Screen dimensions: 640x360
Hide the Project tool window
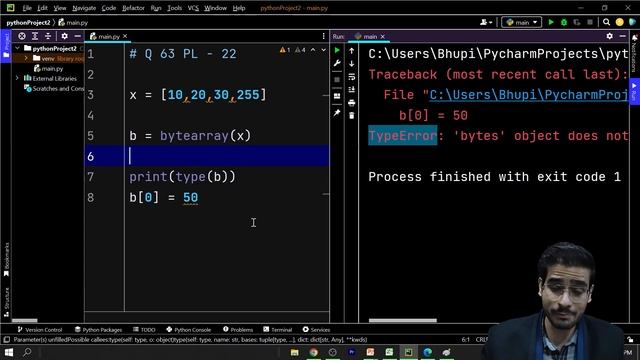[x=78, y=36]
